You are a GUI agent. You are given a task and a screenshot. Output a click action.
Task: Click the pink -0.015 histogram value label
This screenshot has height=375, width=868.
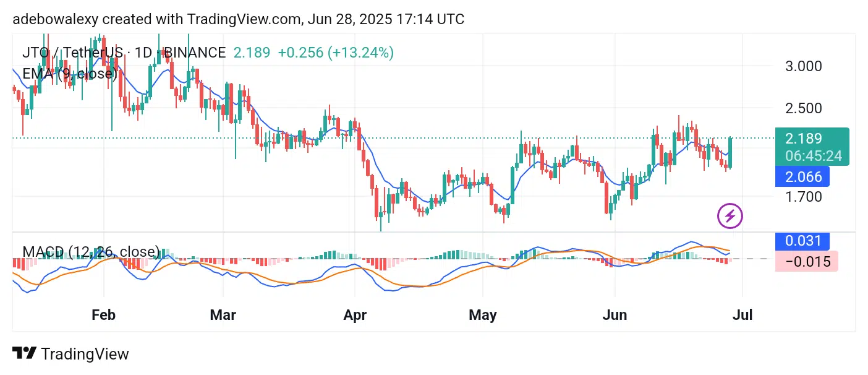[x=807, y=262]
